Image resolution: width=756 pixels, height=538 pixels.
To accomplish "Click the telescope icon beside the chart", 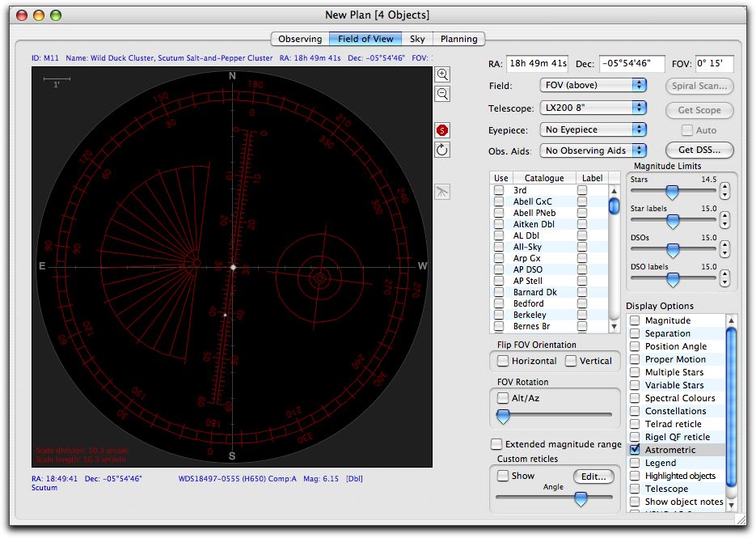I will (442, 191).
